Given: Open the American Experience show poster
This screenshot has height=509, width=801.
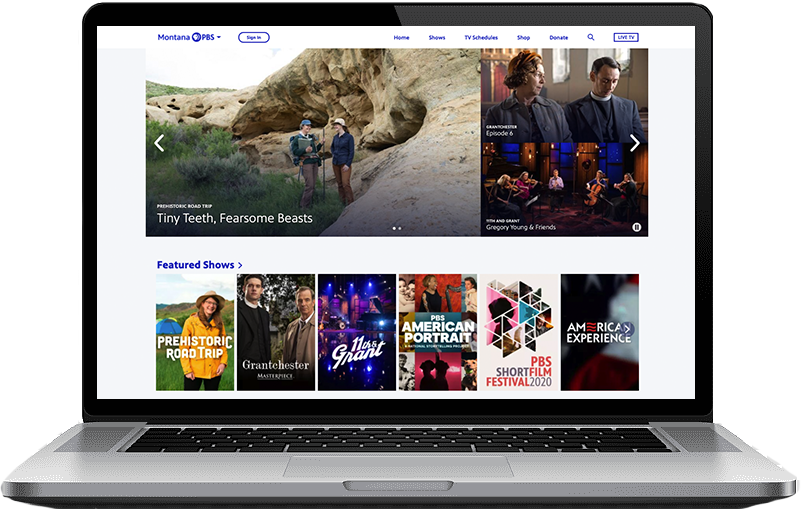Looking at the screenshot, I should click(600, 332).
